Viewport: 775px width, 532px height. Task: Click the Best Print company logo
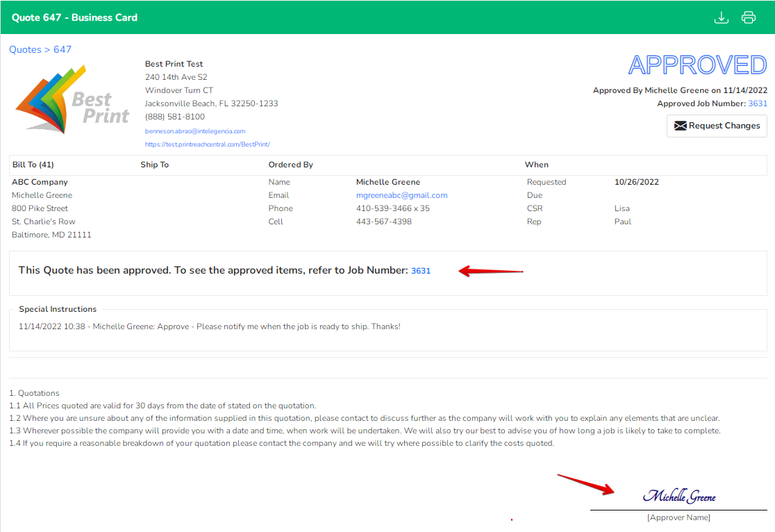[72, 101]
